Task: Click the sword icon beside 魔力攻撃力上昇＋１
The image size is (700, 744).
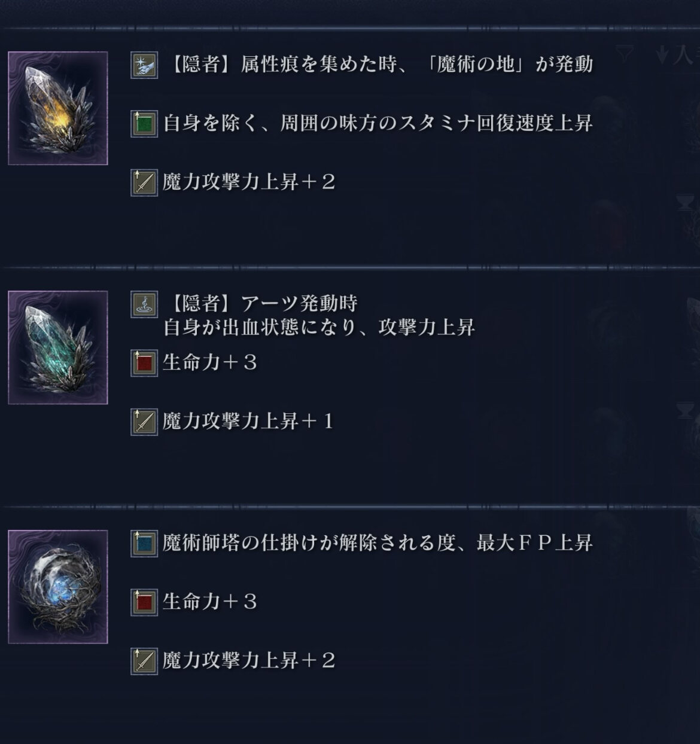Action: click(144, 422)
